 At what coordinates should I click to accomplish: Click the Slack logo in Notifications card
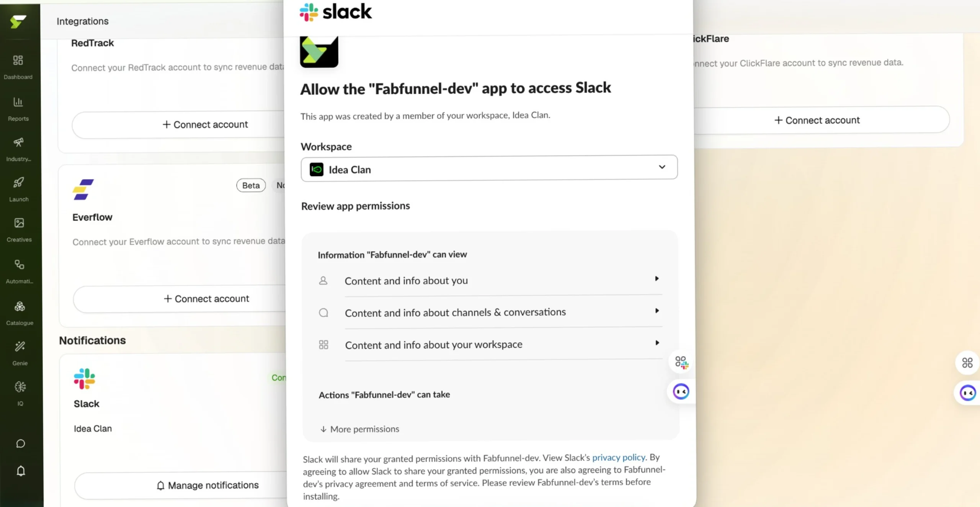click(84, 379)
